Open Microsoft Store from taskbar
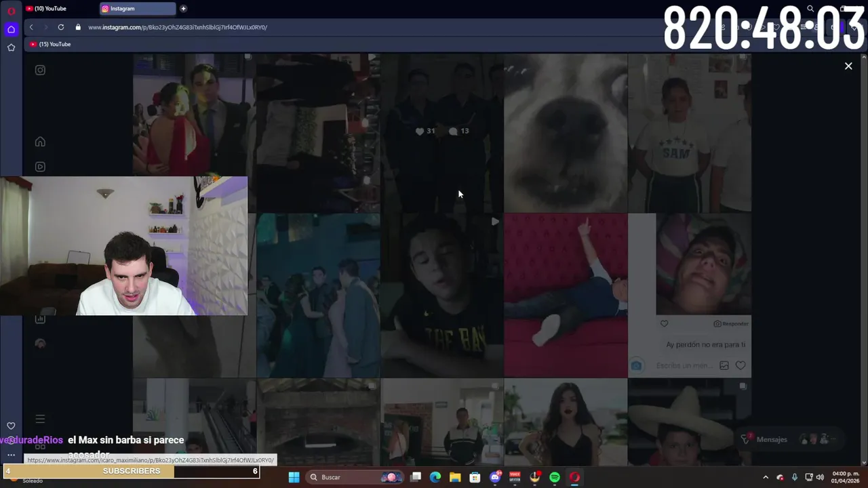This screenshot has width=868, height=488. [475, 477]
